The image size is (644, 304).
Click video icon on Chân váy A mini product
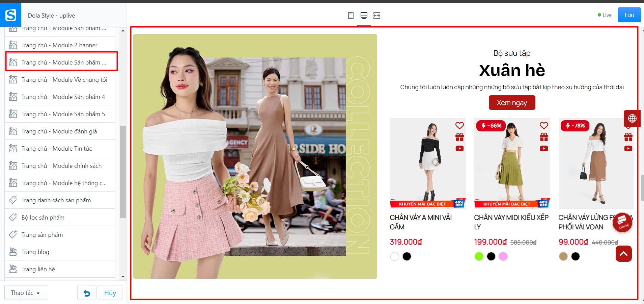pos(459,148)
